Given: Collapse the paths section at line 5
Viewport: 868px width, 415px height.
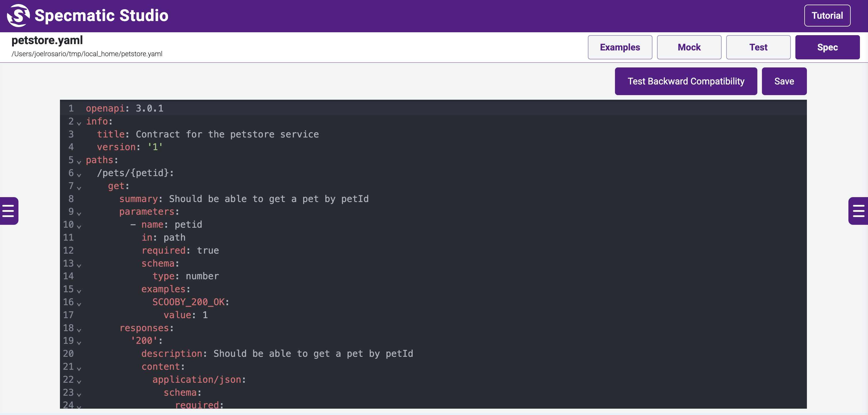Looking at the screenshot, I should tap(79, 162).
